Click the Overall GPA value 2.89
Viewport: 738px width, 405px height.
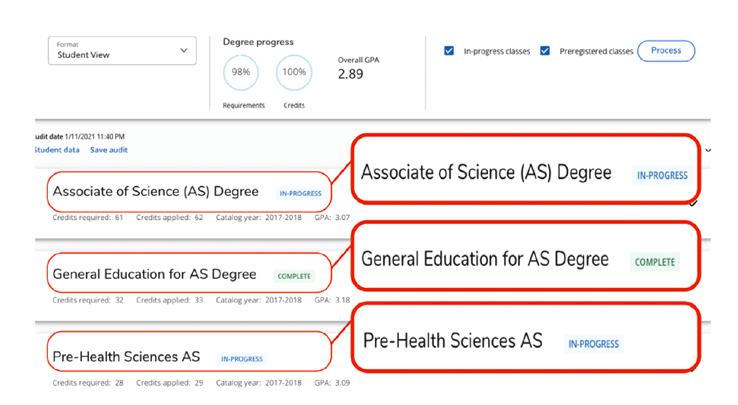coord(350,74)
